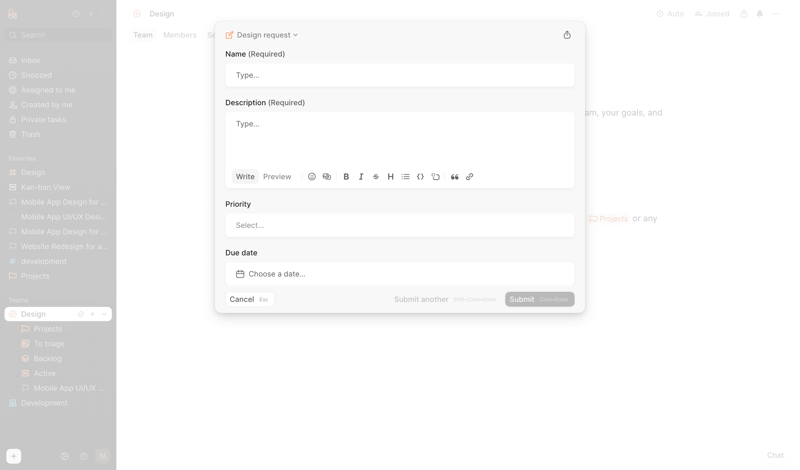Open the more options ellipsis menu

[776, 14]
